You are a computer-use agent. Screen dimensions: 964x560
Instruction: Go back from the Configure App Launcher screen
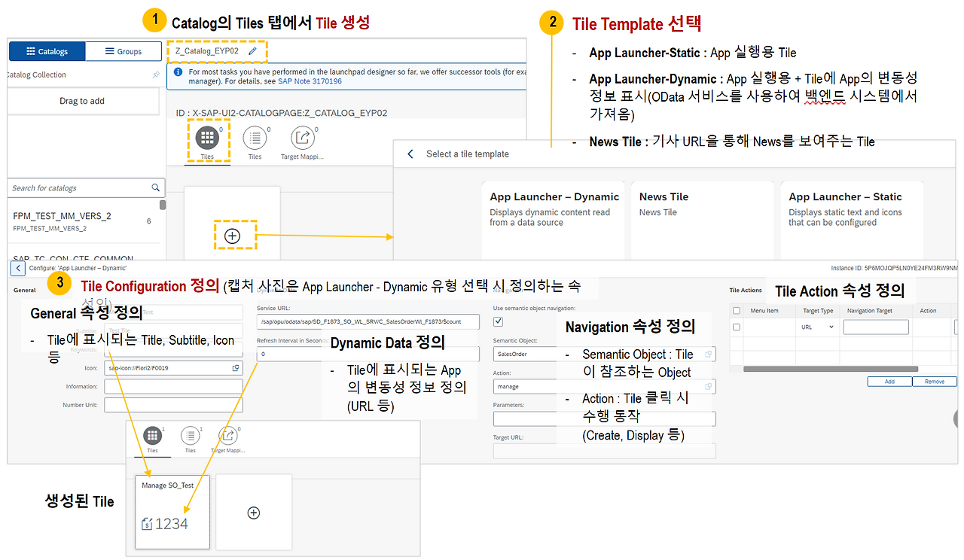point(20,268)
